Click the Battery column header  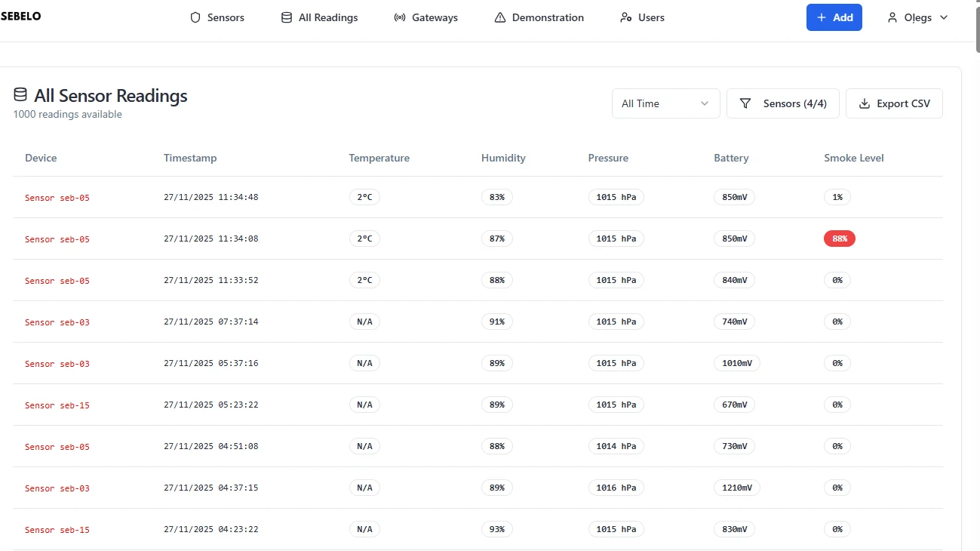pos(731,158)
